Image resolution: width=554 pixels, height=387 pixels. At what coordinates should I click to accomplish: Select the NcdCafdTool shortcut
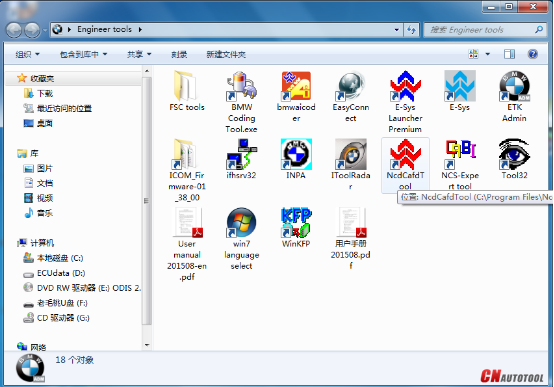[405, 165]
